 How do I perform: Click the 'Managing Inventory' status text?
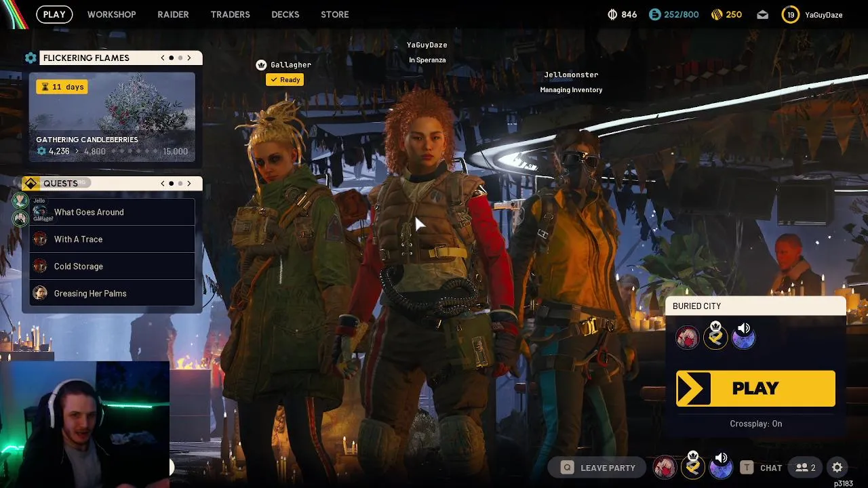pyautogui.click(x=571, y=89)
